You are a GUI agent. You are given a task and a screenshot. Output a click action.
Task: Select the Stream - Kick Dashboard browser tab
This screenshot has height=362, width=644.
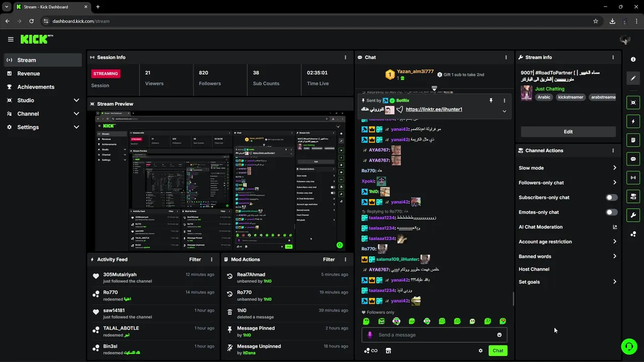click(x=51, y=7)
